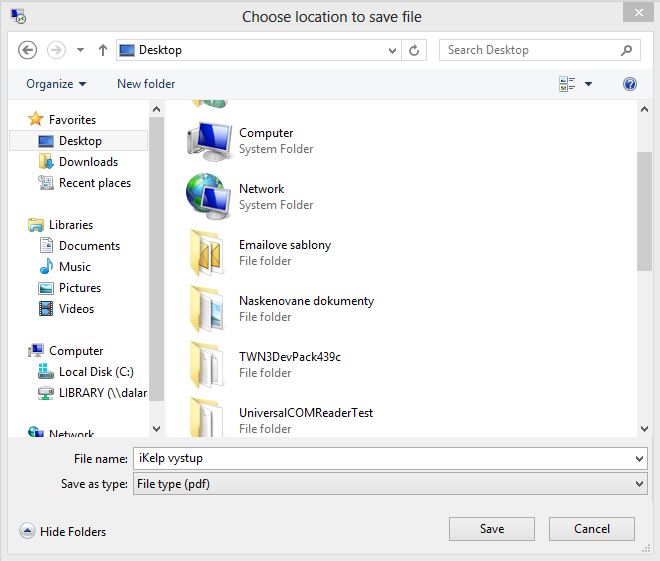Viewport: 660px width, 561px height.
Task: Click the Back navigation arrow
Action: pyautogui.click(x=28, y=50)
